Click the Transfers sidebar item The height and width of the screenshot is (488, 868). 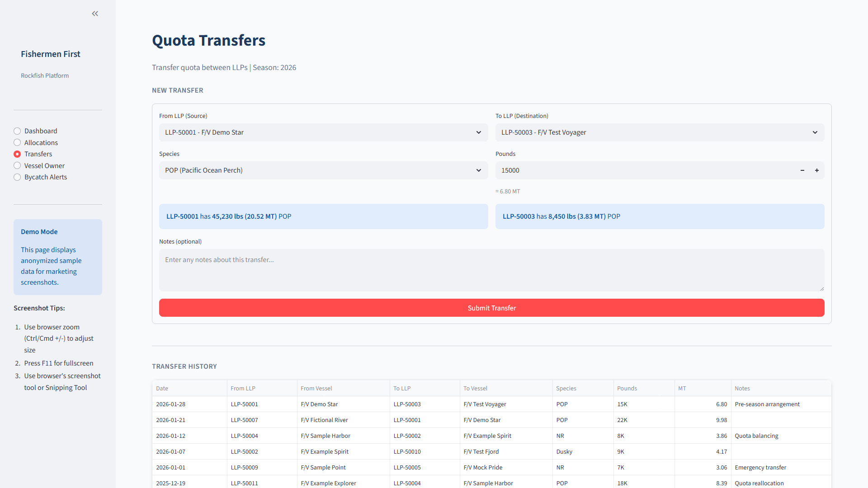pyautogui.click(x=38, y=154)
